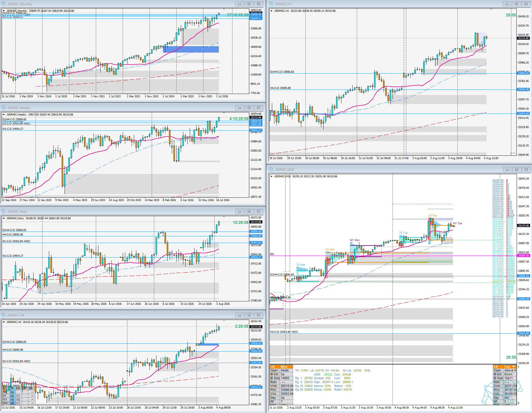Click the 'D1H4-C-D 25856.65' label on H4 chart
Screen dimensions: 532x413
pos(15,342)
